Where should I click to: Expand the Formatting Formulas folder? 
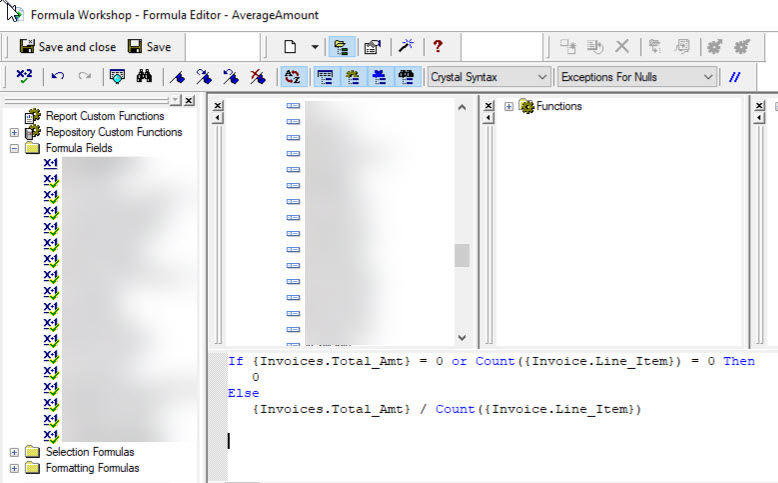point(14,468)
